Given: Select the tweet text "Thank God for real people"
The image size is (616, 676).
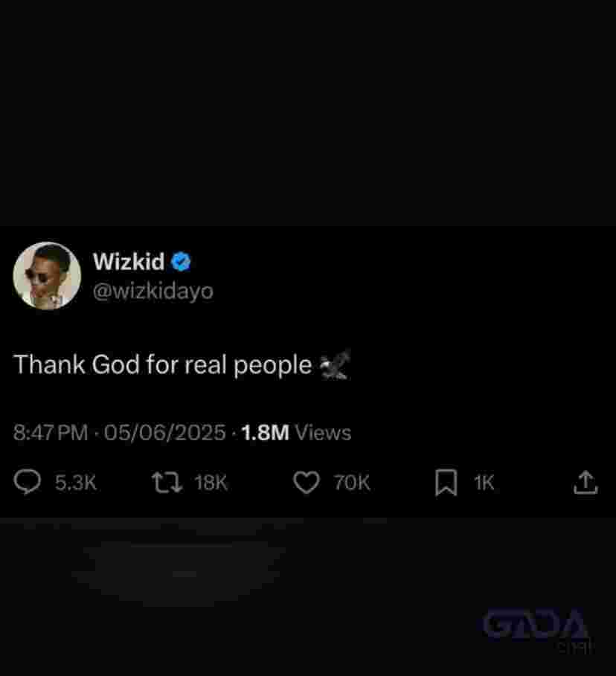Looking at the screenshot, I should (163, 364).
